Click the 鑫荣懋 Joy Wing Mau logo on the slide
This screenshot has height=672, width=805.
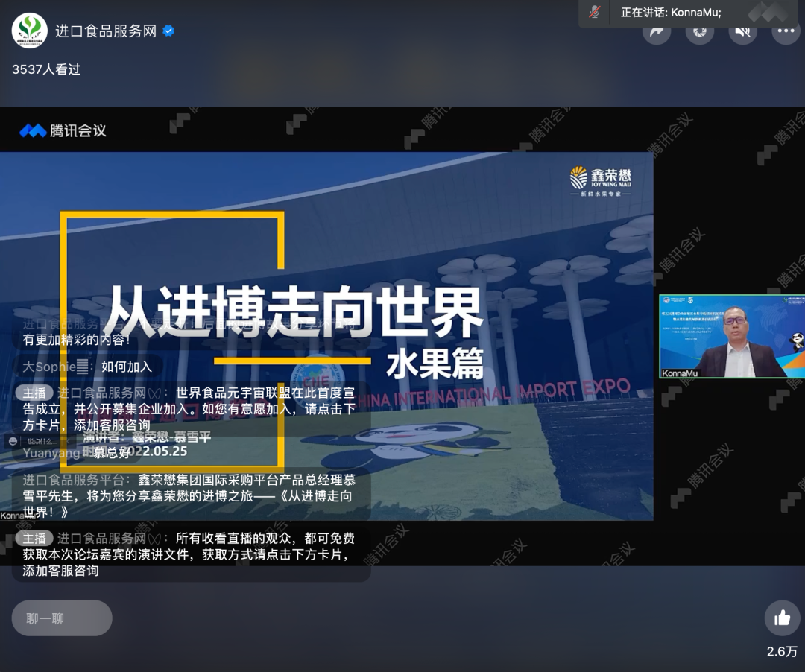[x=601, y=181]
